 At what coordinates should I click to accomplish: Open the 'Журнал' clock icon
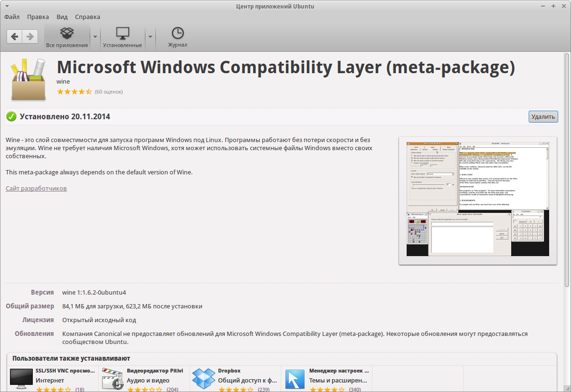point(177,34)
